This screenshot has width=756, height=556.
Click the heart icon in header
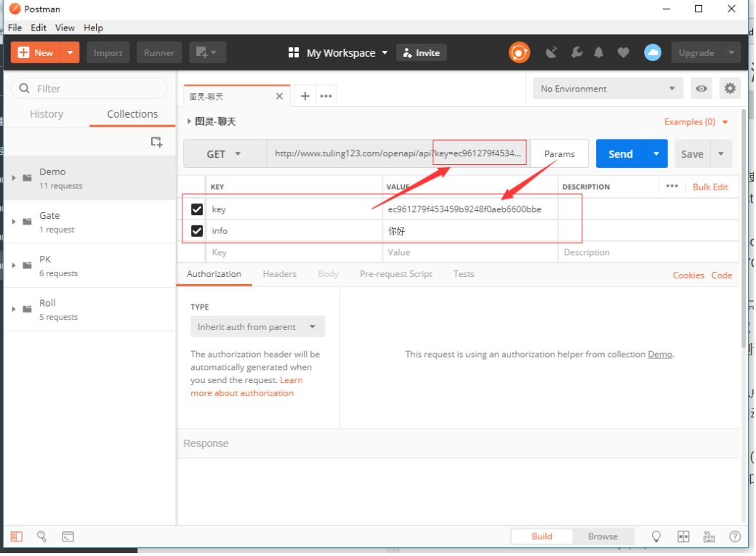624,52
